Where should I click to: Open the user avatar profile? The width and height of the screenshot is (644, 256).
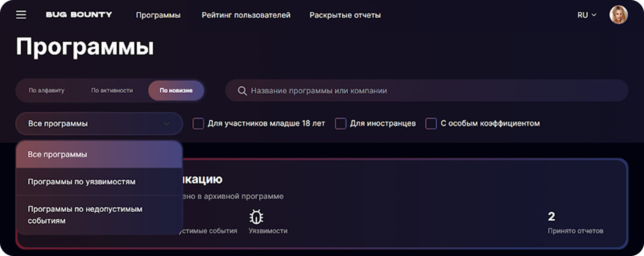(618, 15)
